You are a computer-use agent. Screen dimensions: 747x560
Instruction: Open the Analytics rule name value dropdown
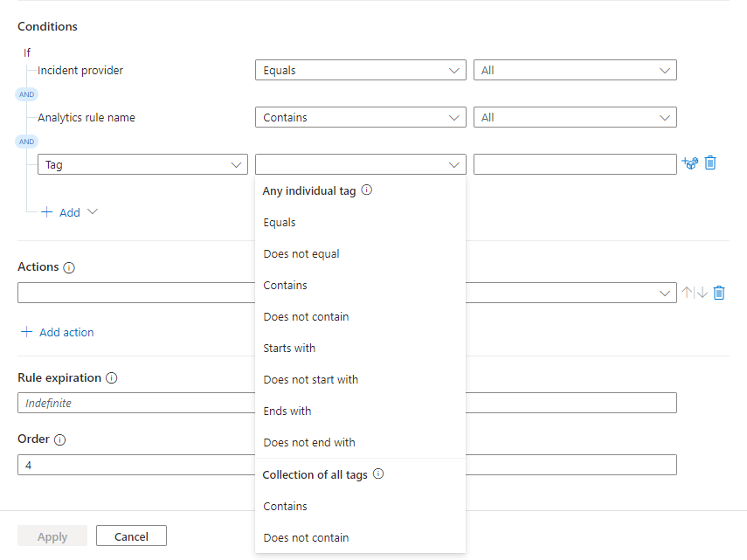pos(574,118)
